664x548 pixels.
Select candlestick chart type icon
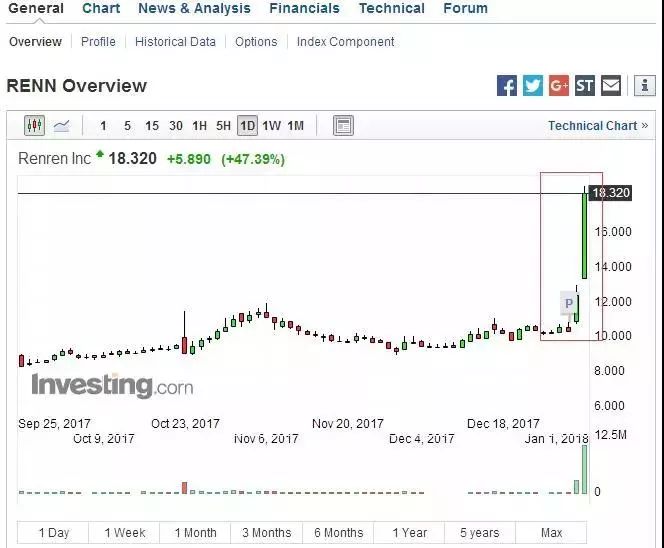[x=34, y=125]
